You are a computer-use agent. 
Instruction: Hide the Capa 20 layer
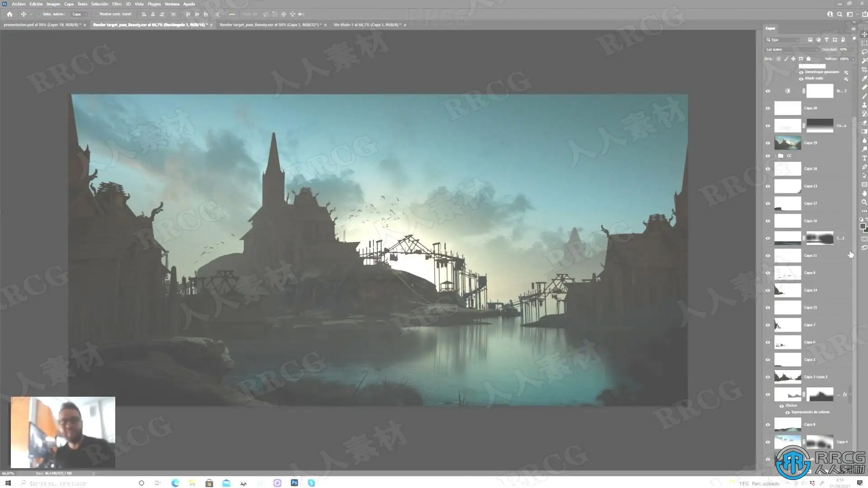tap(768, 108)
